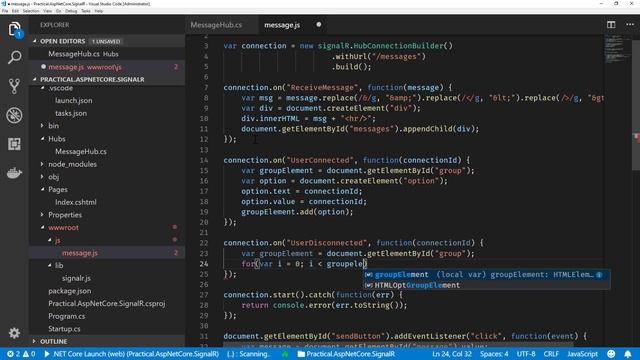
Task: Select message.js in Open Editors list
Action: [x=107, y=67]
